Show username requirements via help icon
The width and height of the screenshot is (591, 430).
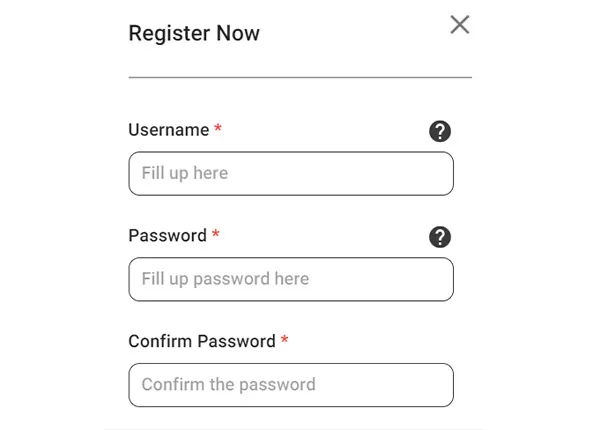(440, 131)
